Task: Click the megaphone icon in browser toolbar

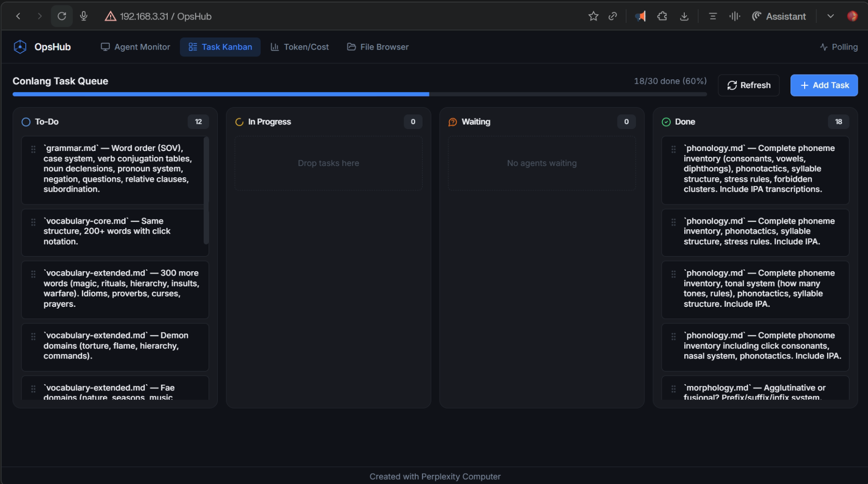Action: tap(640, 16)
